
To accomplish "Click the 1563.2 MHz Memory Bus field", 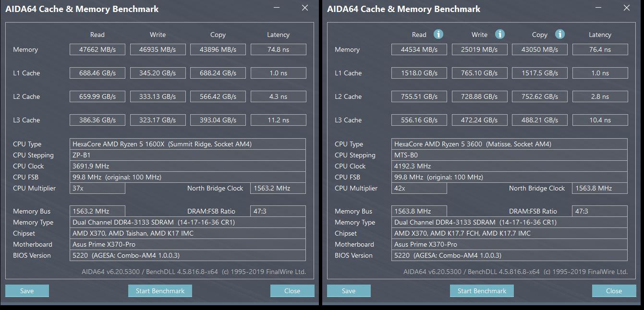I will click(x=97, y=211).
